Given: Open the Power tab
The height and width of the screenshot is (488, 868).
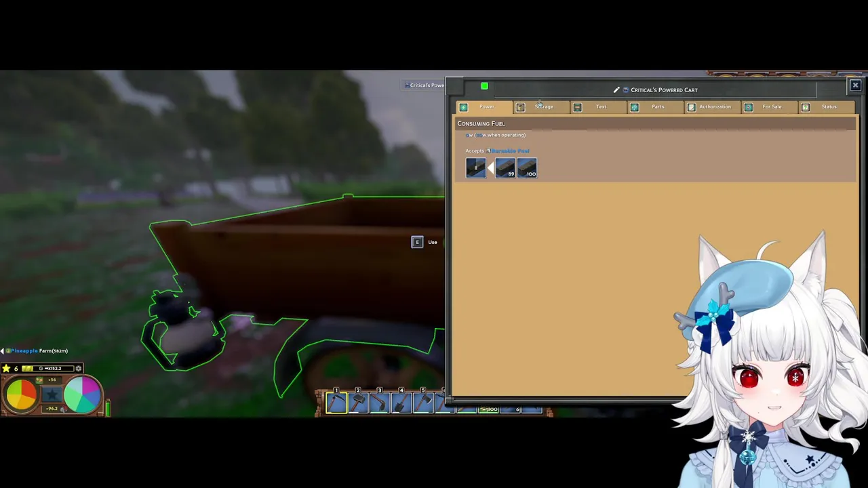Looking at the screenshot, I should pos(484,107).
